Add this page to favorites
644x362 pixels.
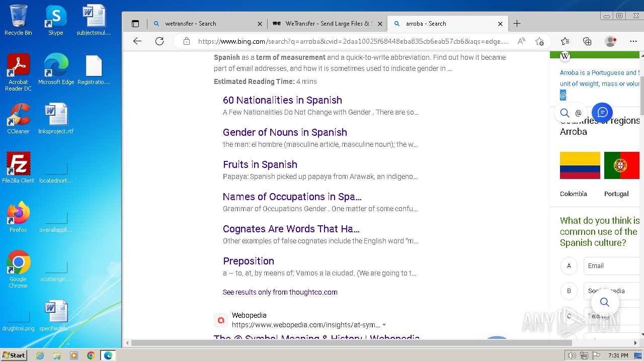539,41
